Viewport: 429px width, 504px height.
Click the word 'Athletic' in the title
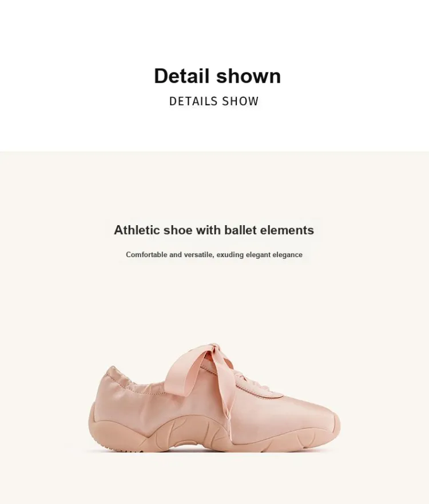[137, 230]
